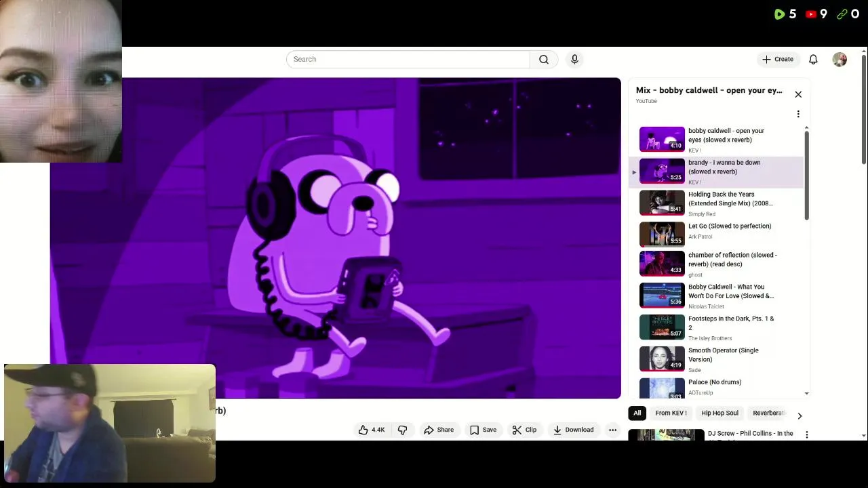Share the video
The height and width of the screenshot is (488, 868).
pos(439,430)
